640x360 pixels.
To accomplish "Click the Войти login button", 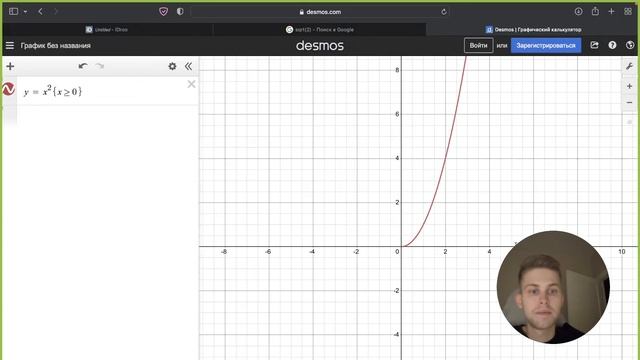I will tap(478, 45).
